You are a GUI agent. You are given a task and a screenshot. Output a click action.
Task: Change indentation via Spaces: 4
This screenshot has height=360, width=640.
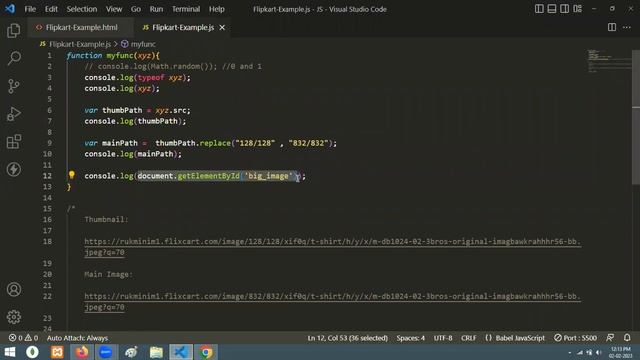click(x=410, y=338)
